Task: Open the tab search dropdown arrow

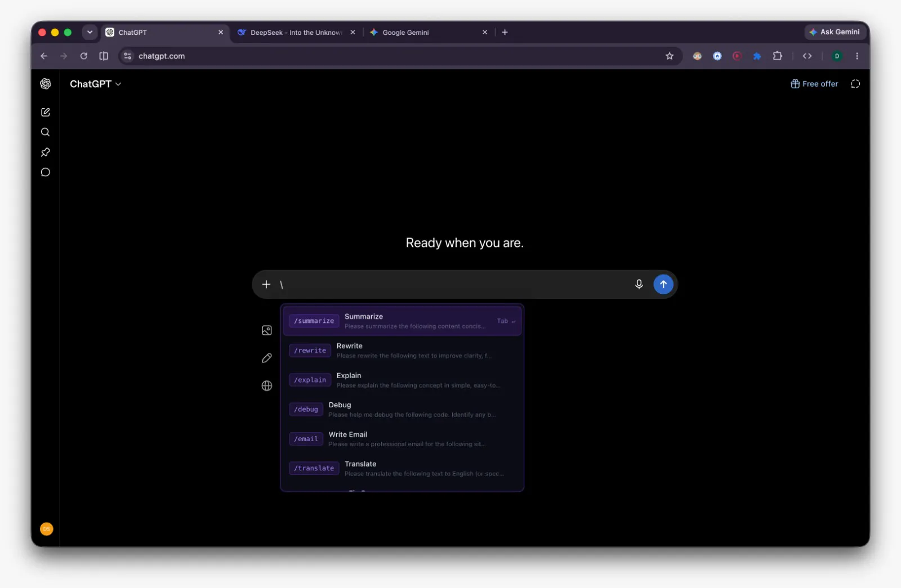Action: (90, 32)
